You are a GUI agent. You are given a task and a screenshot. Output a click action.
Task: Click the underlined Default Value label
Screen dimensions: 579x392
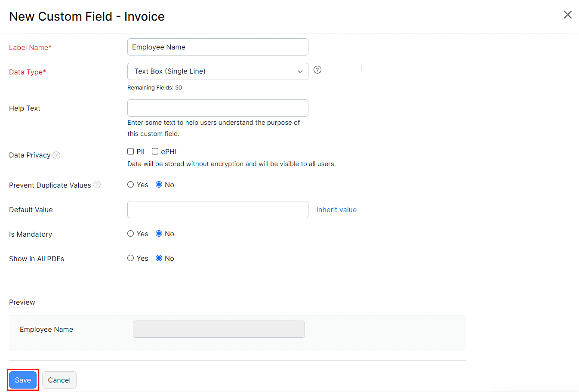(x=31, y=210)
